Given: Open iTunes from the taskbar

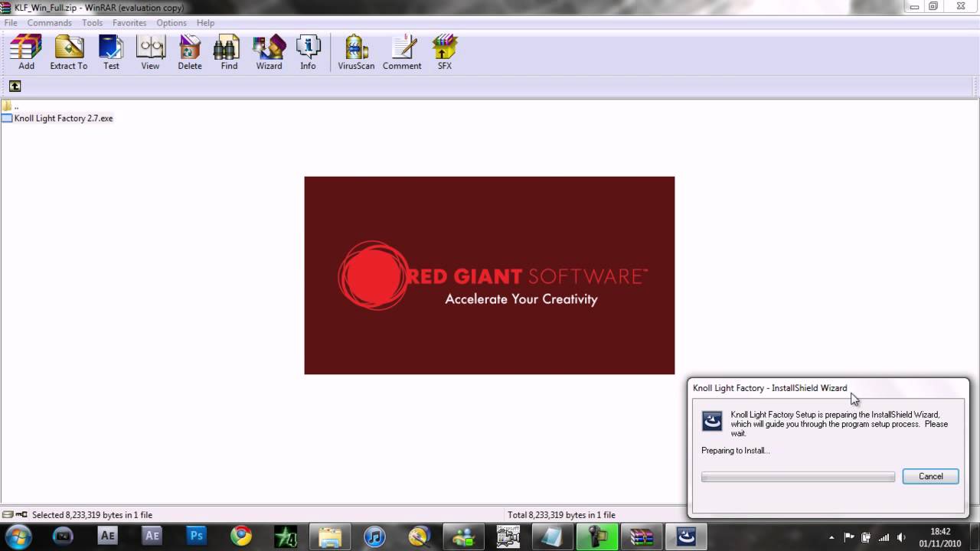Looking at the screenshot, I should (x=374, y=536).
